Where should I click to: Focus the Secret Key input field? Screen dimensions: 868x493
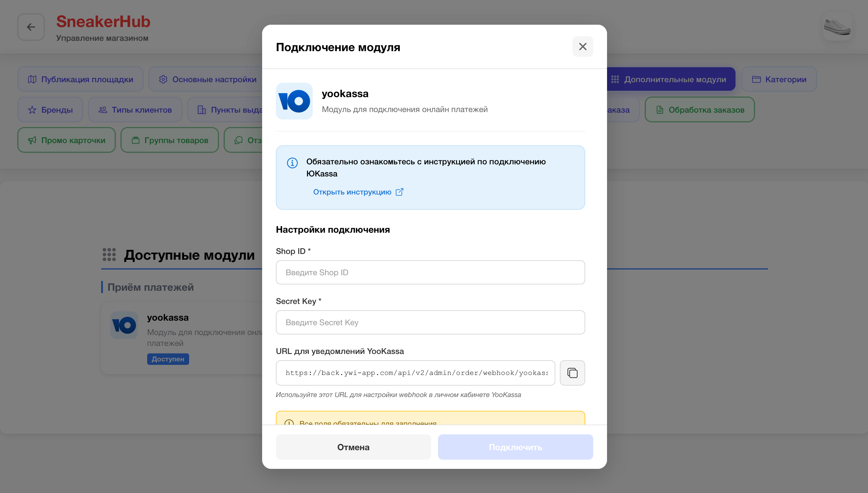click(430, 322)
